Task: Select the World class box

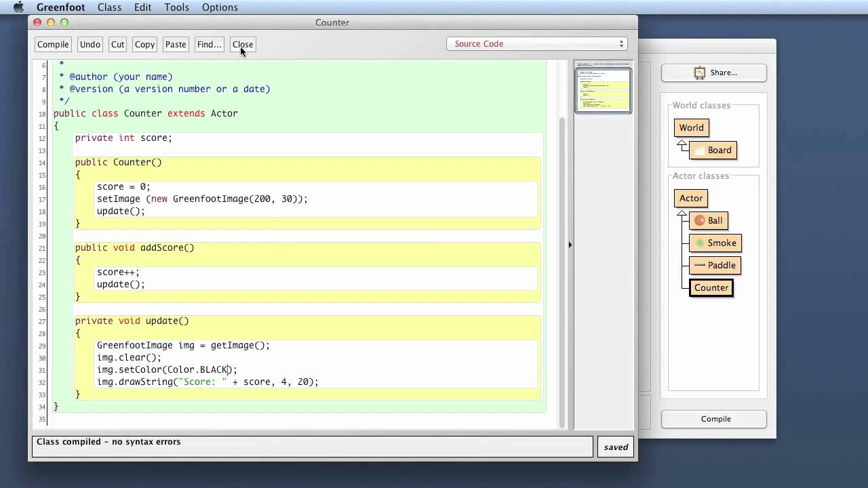Action: coord(691,127)
